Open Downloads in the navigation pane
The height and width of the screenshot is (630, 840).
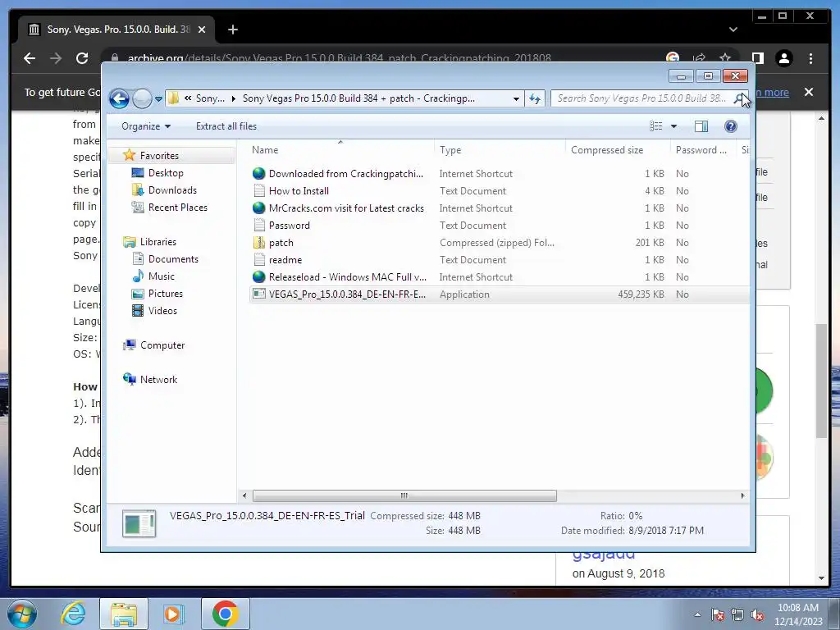(x=172, y=190)
